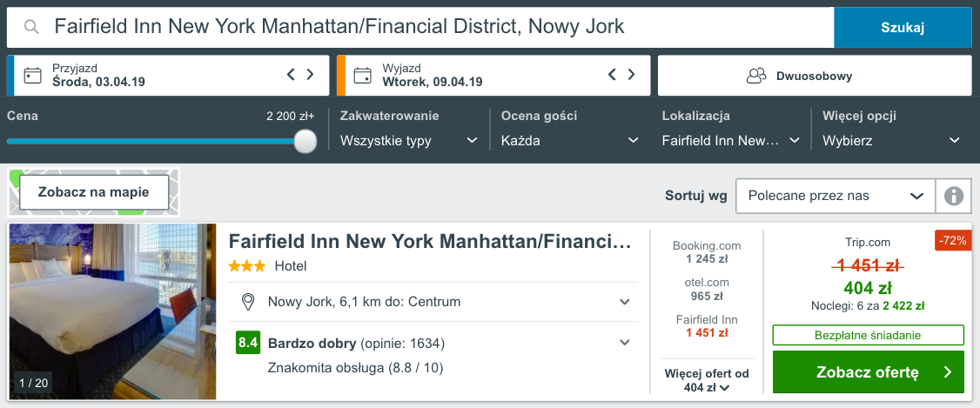The image size is (980, 408).
Task: Open the Ocena gości dropdown
Action: 570,141
